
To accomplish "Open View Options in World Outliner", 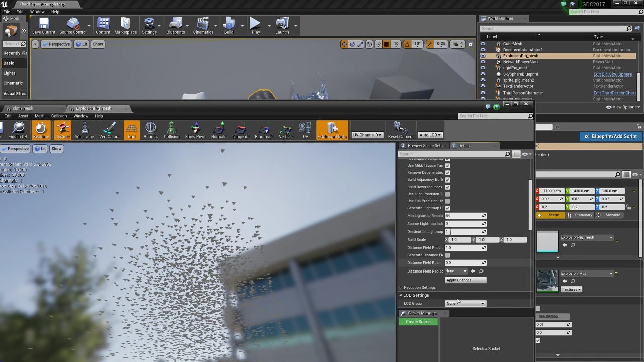I will (623, 107).
